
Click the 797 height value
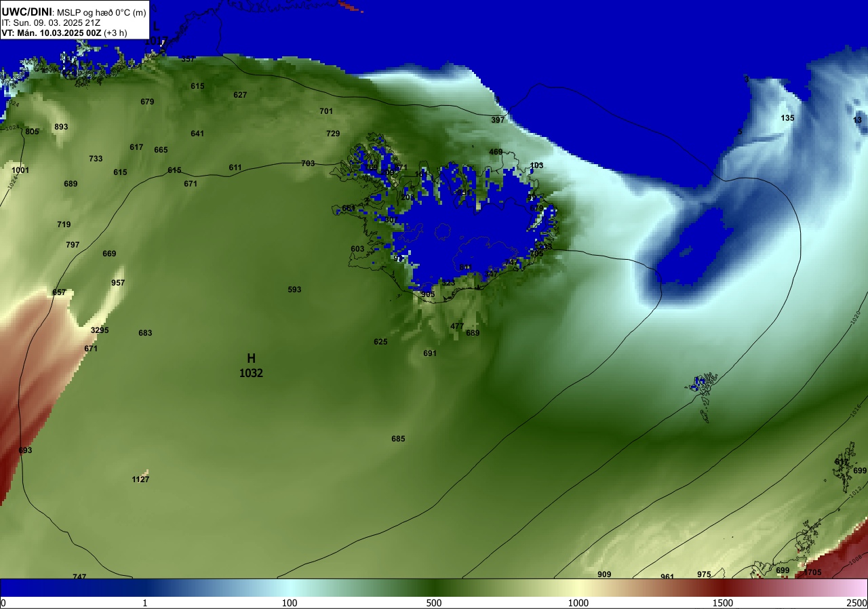coord(73,245)
